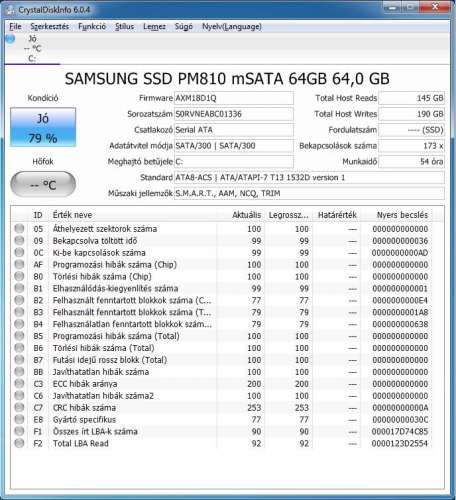456x500 pixels.
Task: Select raw value 000000000638
Action: 400,324
